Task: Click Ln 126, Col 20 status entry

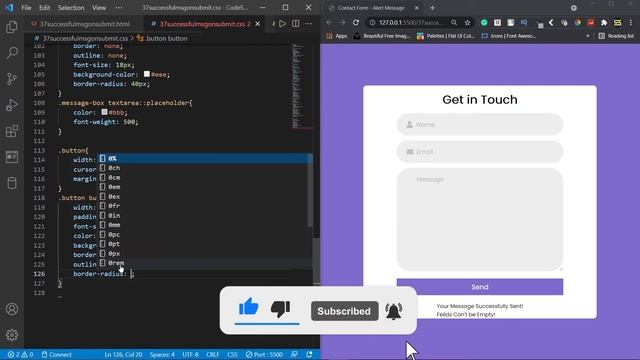Action: pyautogui.click(x=123, y=354)
